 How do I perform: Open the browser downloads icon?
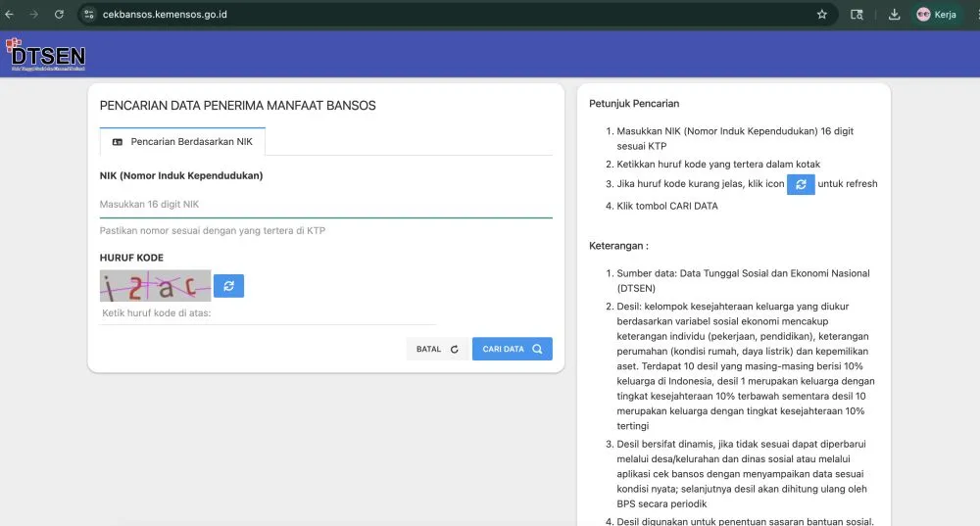coord(895,15)
